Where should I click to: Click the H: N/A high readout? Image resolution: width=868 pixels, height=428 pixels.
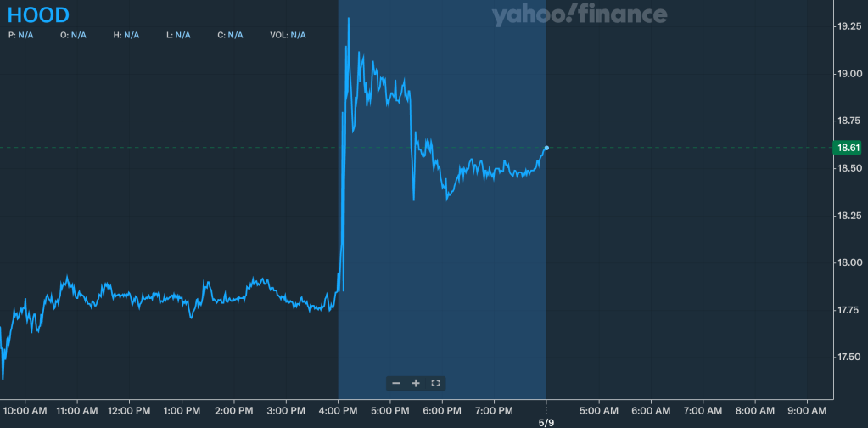[126, 35]
